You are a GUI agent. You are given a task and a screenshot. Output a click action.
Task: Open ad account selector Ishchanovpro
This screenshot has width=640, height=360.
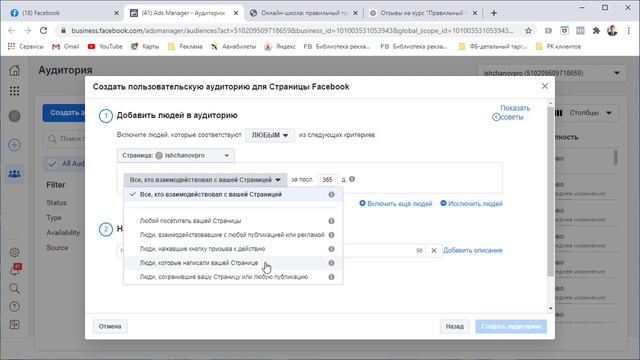tap(551, 73)
